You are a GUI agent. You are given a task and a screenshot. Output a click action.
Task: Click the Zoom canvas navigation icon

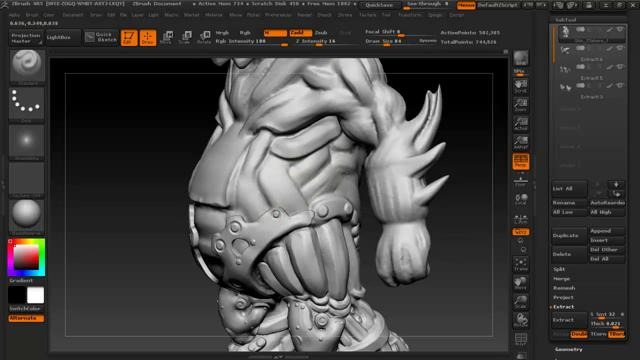tap(521, 105)
